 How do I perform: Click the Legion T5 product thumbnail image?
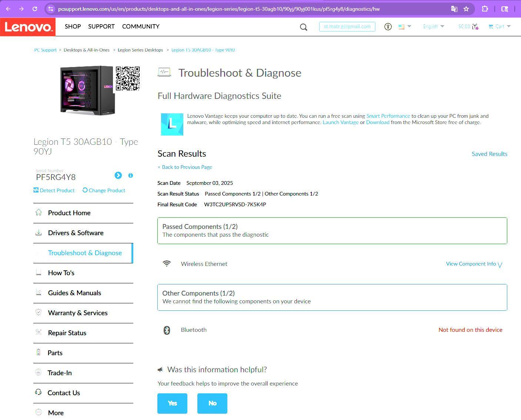87,90
